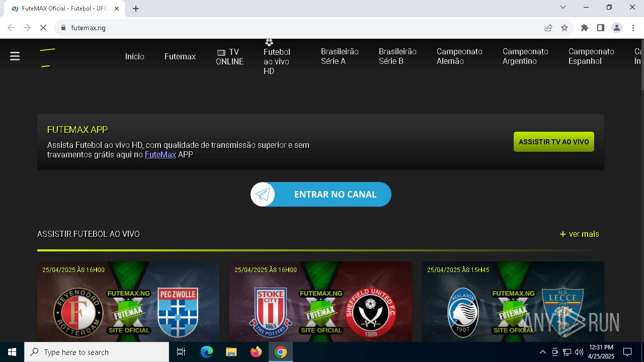Share this page using the share icon
Screen dimensions: 644x362
coord(548,28)
